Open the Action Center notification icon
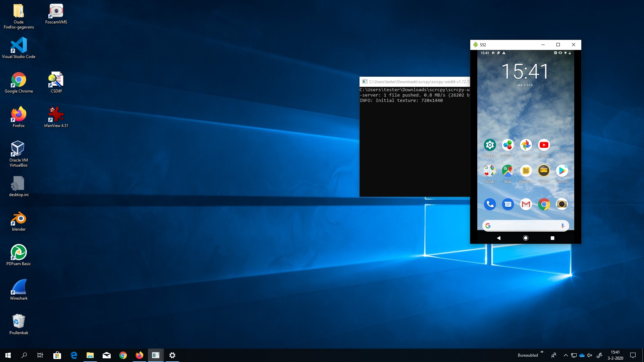Image resolution: width=644 pixels, height=362 pixels. pos(633,355)
